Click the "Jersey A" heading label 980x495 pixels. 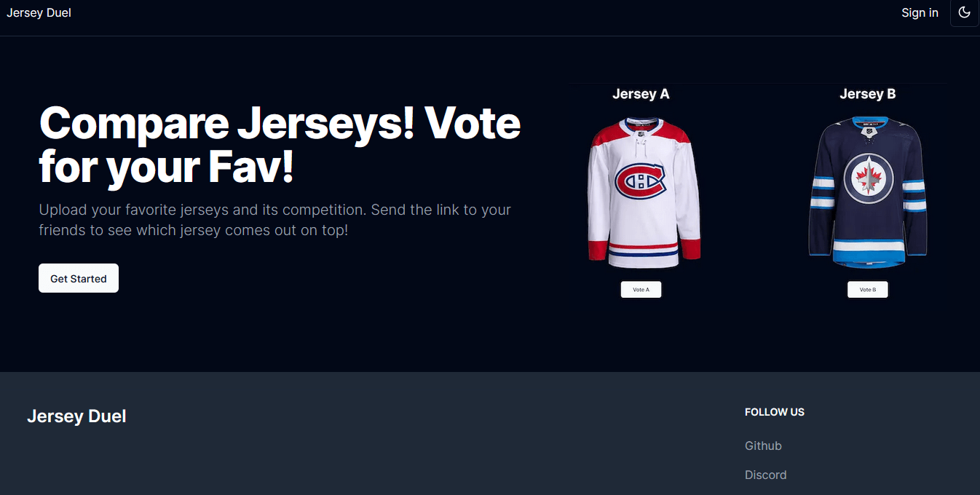(x=641, y=94)
